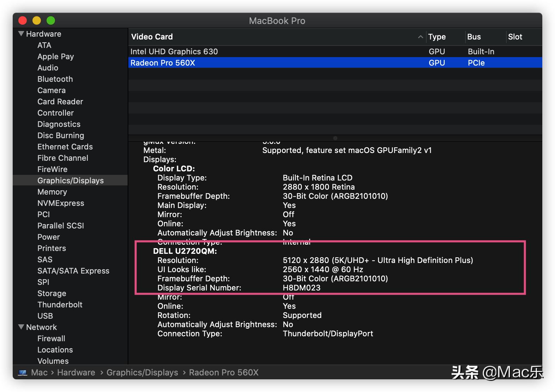Open the SPI sidebar entry
555x392 pixels.
43,282
